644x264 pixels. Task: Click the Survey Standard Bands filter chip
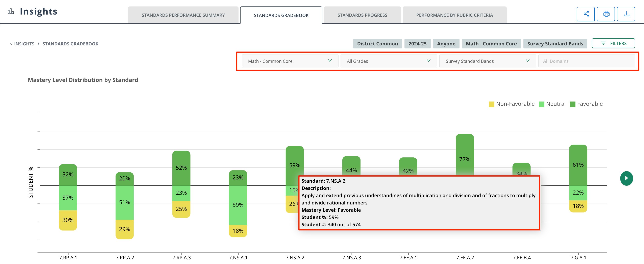click(x=555, y=44)
